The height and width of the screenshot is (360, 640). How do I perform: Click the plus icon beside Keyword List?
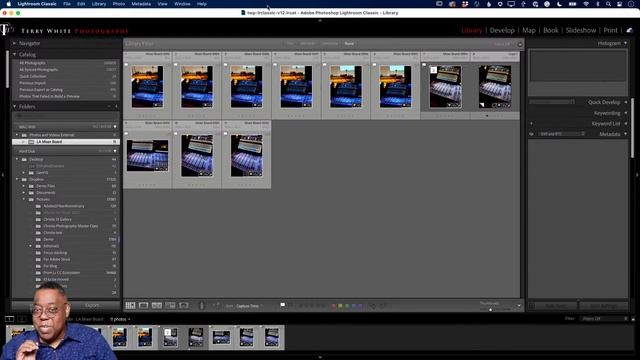531,123
